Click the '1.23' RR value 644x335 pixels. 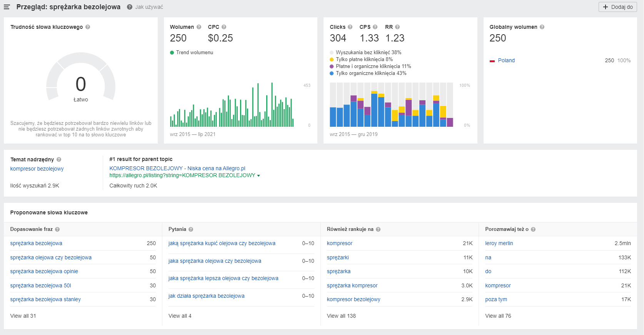[x=395, y=38]
